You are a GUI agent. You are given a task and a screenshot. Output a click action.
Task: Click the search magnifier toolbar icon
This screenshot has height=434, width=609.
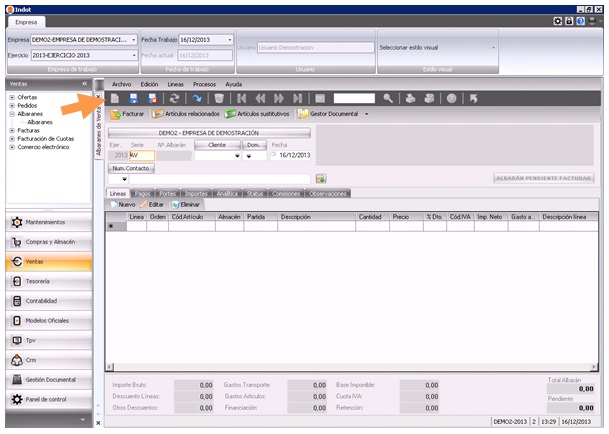tap(388, 99)
